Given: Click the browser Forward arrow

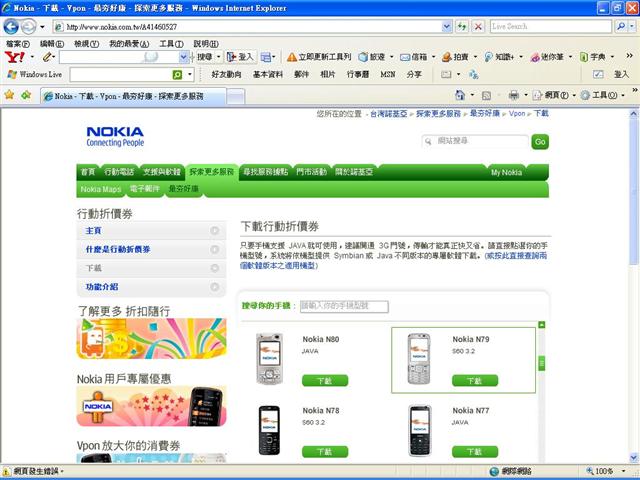Looking at the screenshot, I should coord(28,27).
